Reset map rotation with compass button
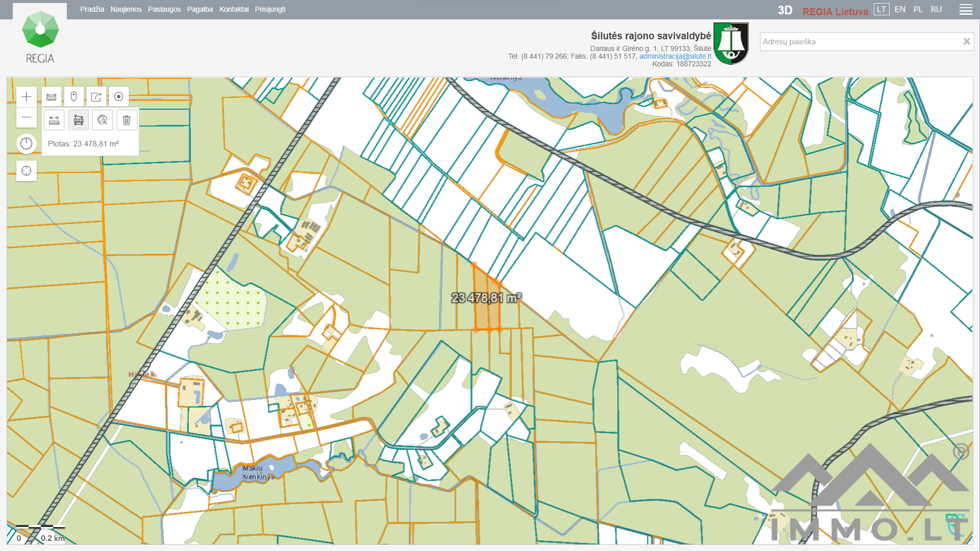The height and width of the screenshot is (551, 980). (x=27, y=144)
